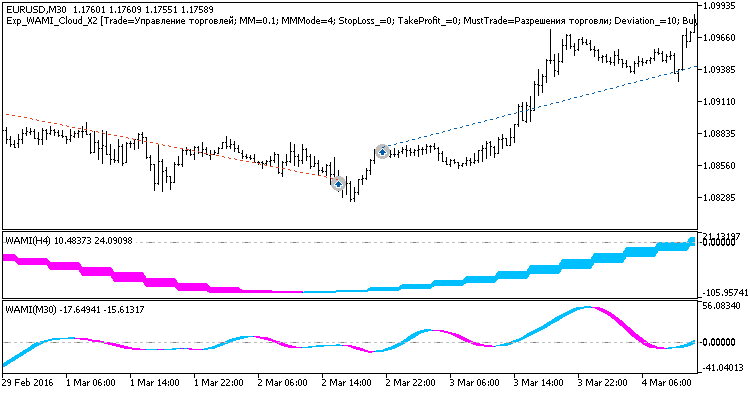The width and height of the screenshot is (750, 394).
Task: Click the 1 Mar 14:00 time label
Action: [154, 383]
